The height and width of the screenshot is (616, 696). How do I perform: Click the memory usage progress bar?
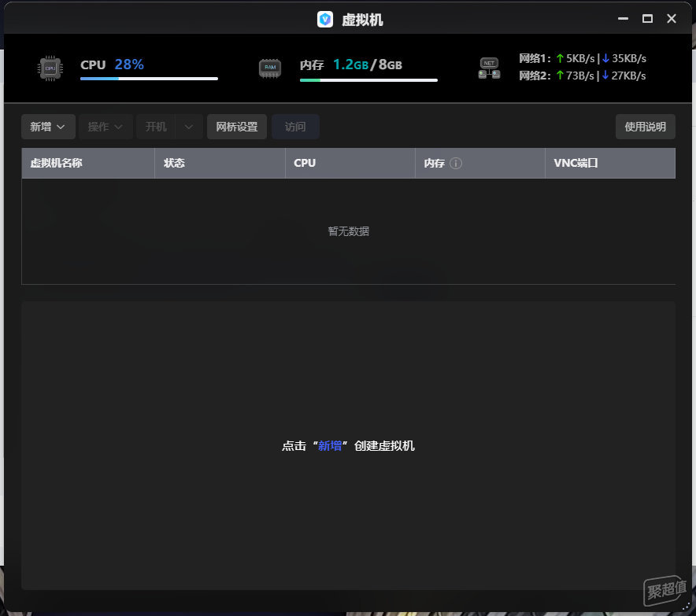[x=368, y=80]
